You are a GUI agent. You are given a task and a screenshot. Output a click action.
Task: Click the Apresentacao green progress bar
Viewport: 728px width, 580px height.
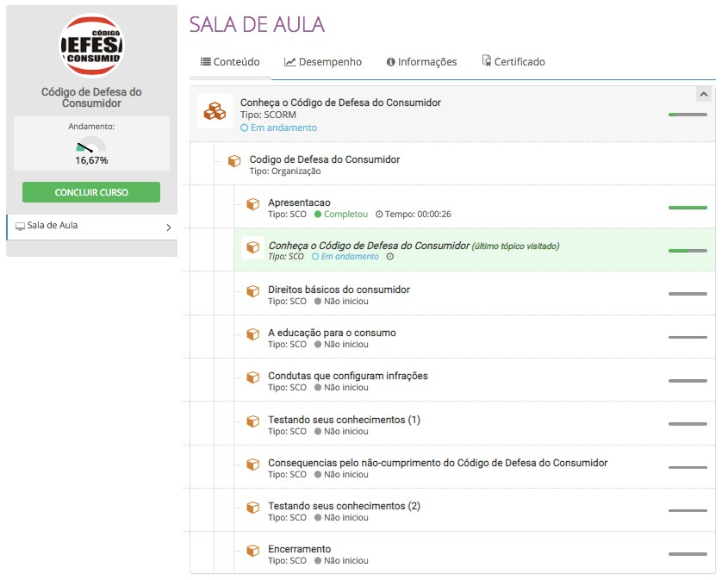[688, 208]
